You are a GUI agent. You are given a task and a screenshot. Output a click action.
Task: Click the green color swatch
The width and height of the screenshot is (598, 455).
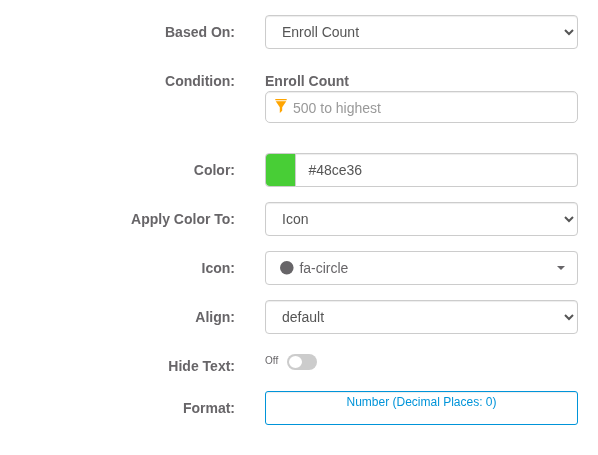(x=281, y=170)
